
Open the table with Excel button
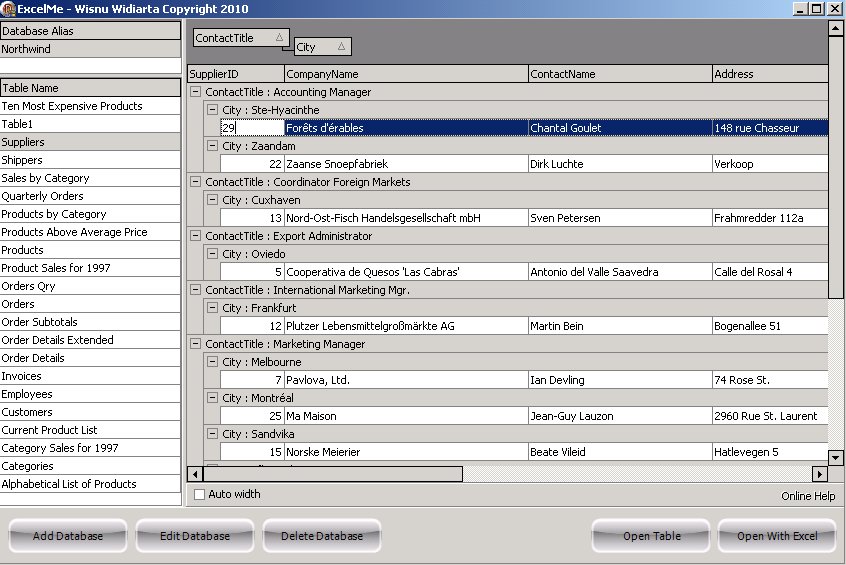tap(777, 536)
